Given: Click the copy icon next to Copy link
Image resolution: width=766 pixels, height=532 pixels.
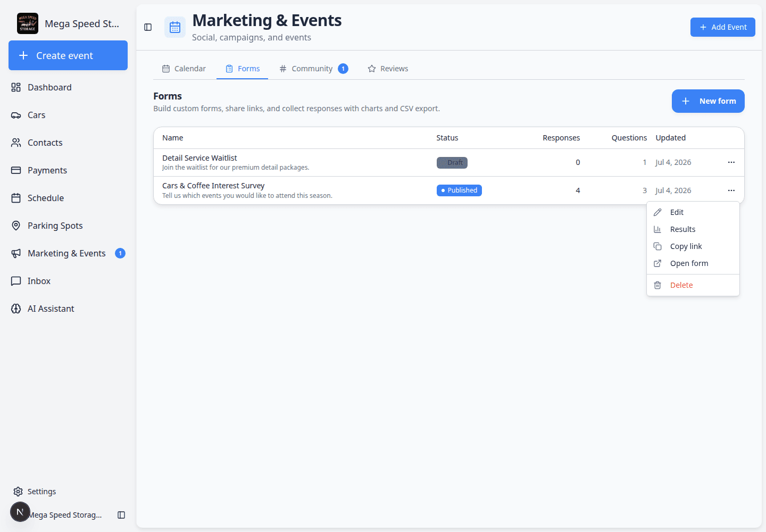Looking at the screenshot, I should point(657,246).
